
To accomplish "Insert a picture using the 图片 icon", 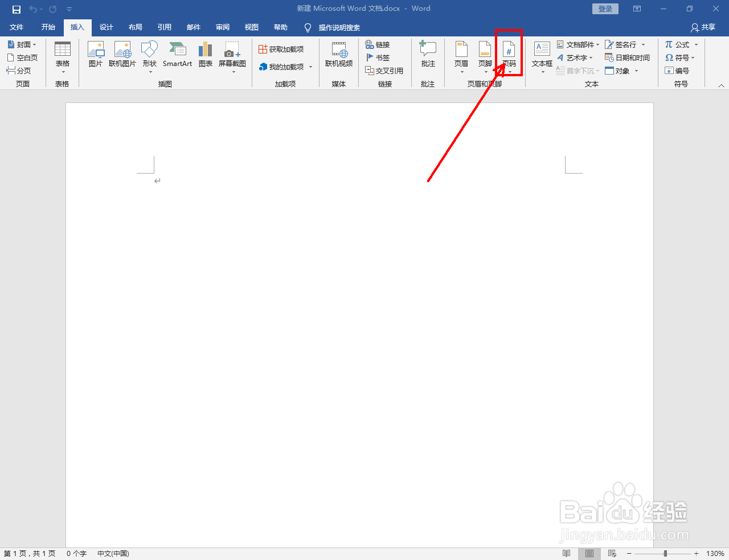I will point(96,55).
